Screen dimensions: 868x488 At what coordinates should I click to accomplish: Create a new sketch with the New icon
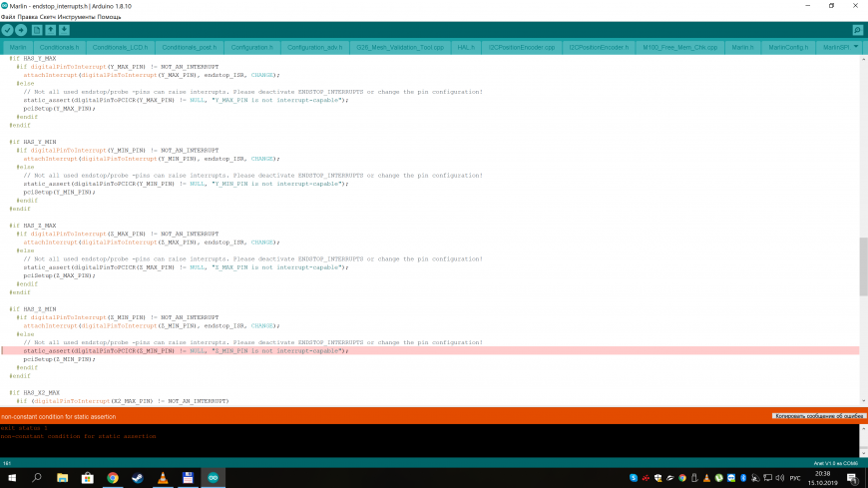point(37,30)
